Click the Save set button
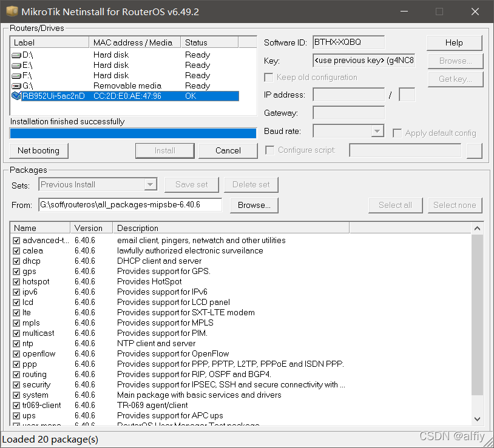The height and width of the screenshot is (448, 494). click(192, 185)
